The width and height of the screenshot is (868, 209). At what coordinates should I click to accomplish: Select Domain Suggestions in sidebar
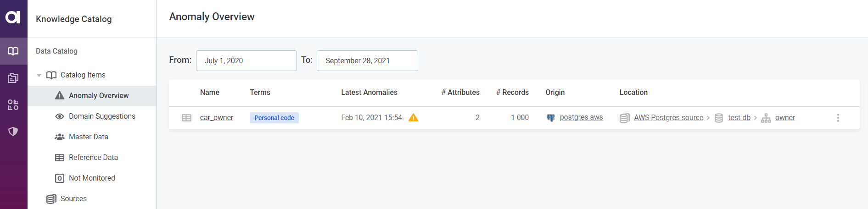[102, 116]
